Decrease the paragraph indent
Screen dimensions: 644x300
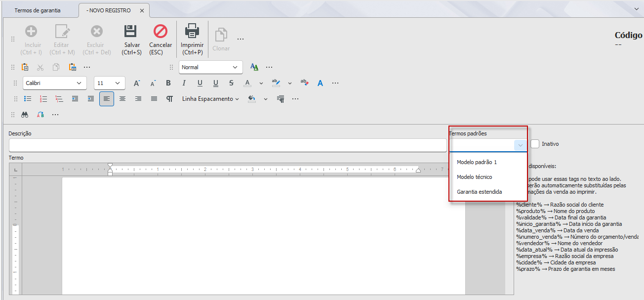coord(75,99)
